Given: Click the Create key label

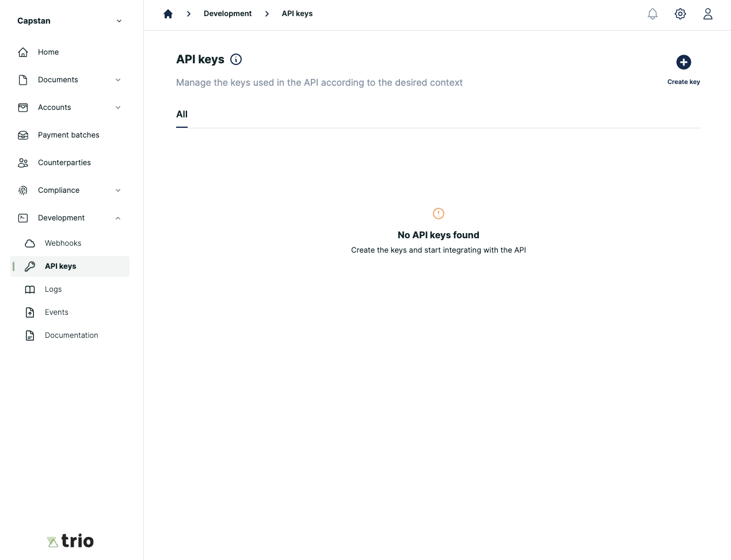Looking at the screenshot, I should tap(684, 82).
